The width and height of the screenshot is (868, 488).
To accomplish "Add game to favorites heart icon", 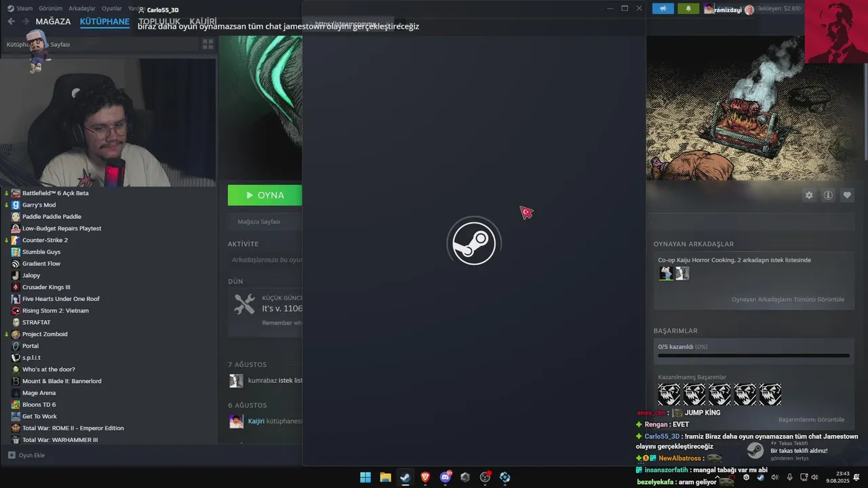I will [x=847, y=195].
